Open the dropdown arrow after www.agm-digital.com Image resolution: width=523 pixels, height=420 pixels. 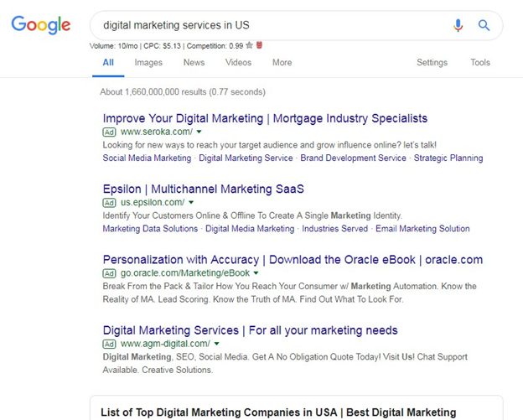[x=216, y=344]
